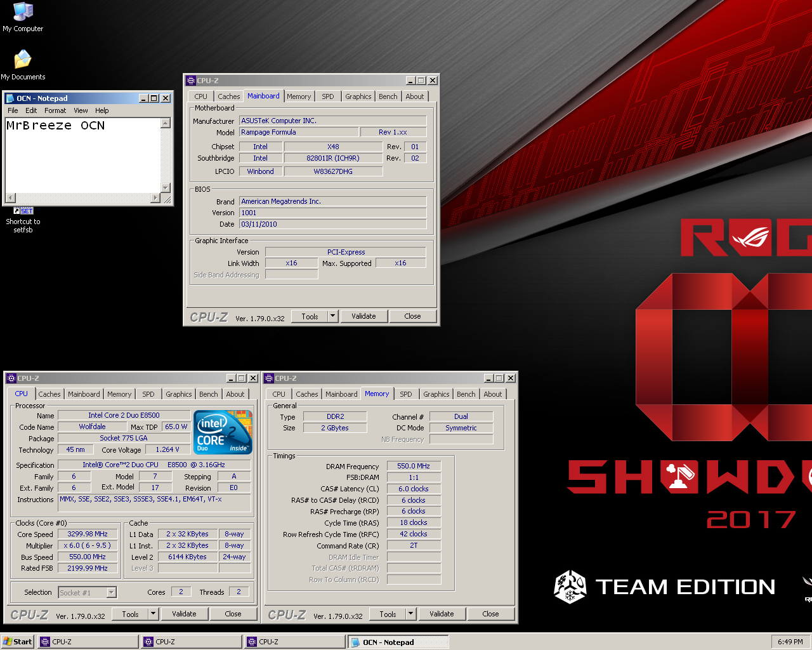Click the Multiplier x 6.0 value
812x650 pixels.
coord(88,545)
